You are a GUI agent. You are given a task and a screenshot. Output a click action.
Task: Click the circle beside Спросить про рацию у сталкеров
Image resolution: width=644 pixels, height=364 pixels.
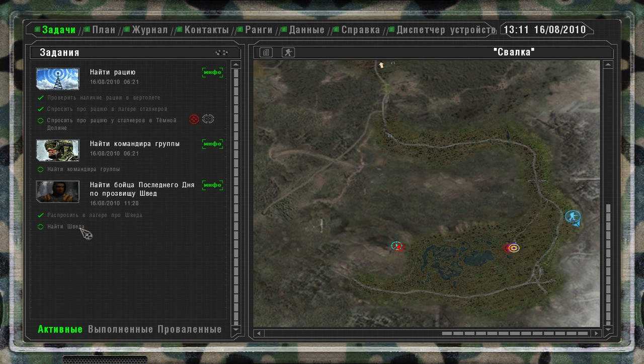(40, 121)
